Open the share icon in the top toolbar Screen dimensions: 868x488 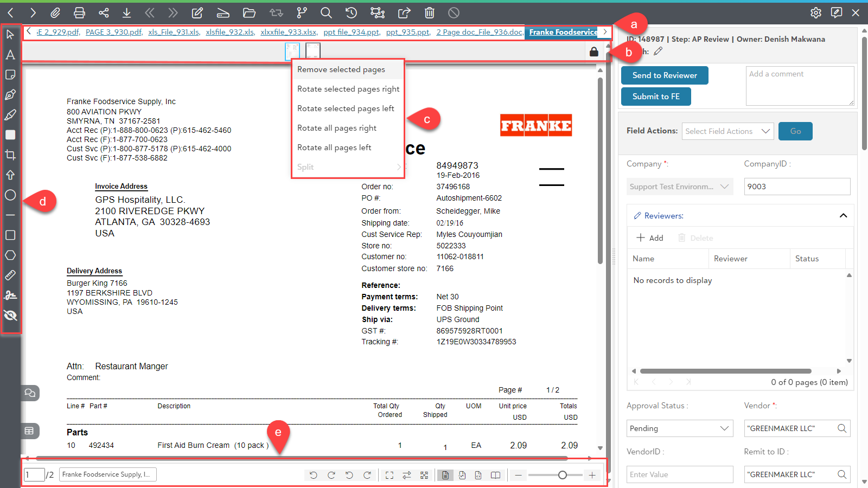coord(104,12)
